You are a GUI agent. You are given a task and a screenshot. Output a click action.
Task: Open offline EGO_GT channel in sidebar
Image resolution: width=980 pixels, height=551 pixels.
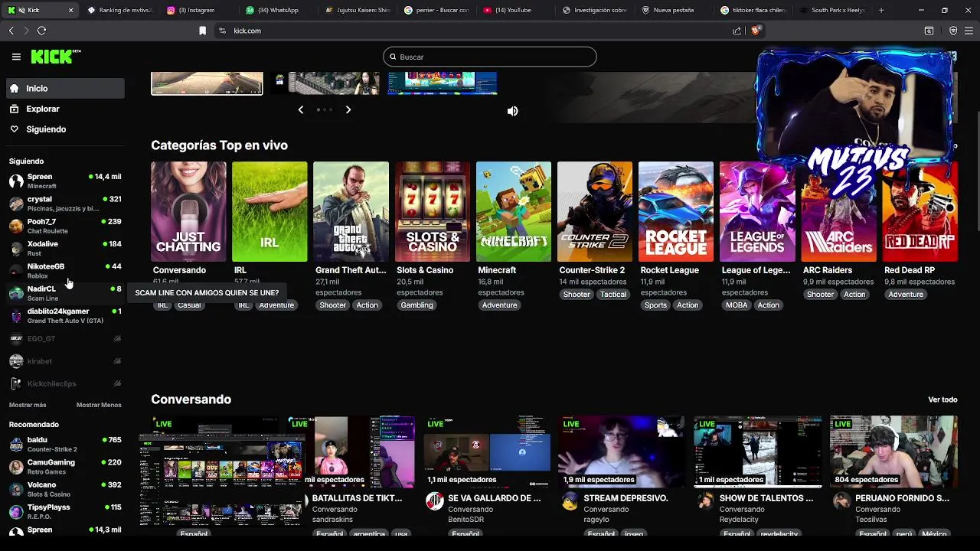tap(65, 338)
